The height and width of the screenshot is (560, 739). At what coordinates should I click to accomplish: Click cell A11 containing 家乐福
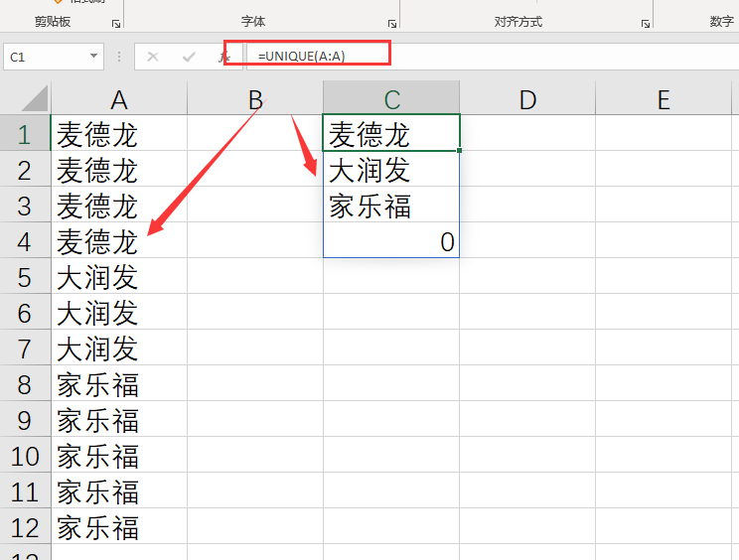119,490
